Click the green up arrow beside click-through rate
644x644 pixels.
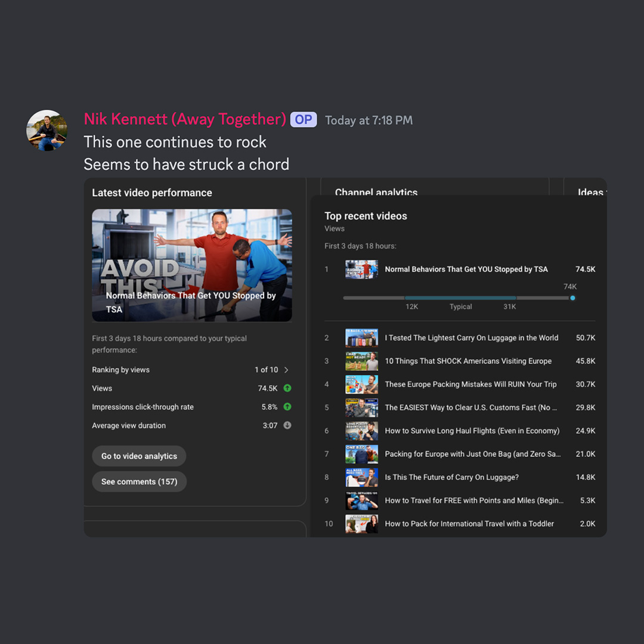coord(287,407)
